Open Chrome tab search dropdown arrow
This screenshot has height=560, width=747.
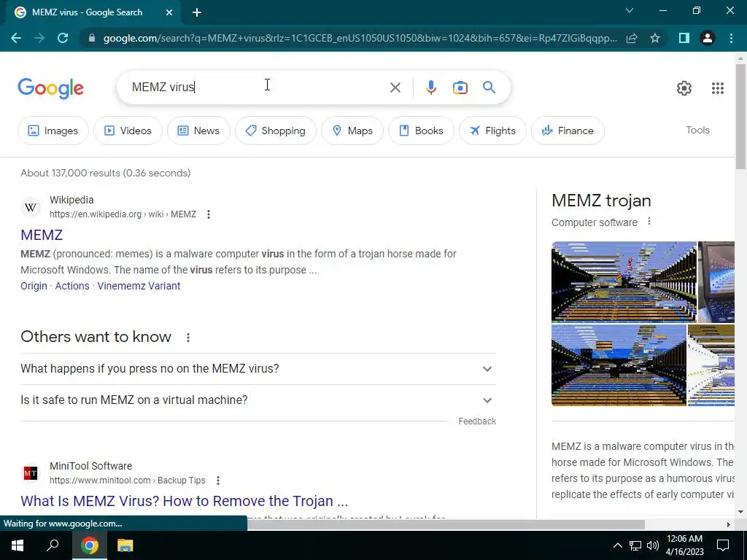[x=630, y=10]
